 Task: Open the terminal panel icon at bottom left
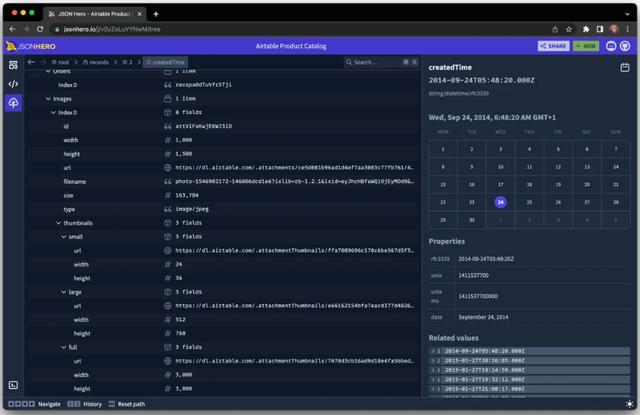pos(13,384)
